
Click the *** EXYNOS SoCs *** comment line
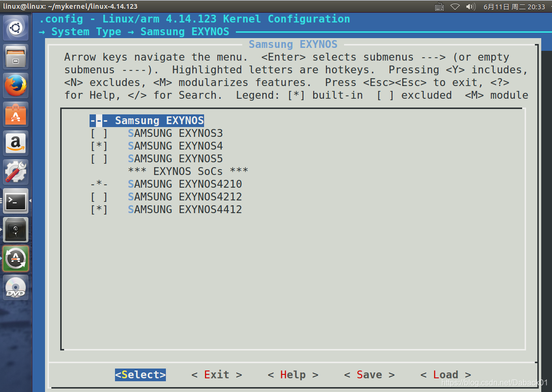[188, 171]
